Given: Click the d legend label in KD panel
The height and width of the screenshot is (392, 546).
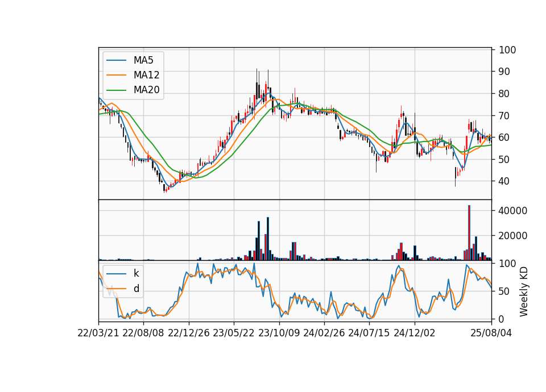Looking at the screenshot, I should tap(136, 289).
